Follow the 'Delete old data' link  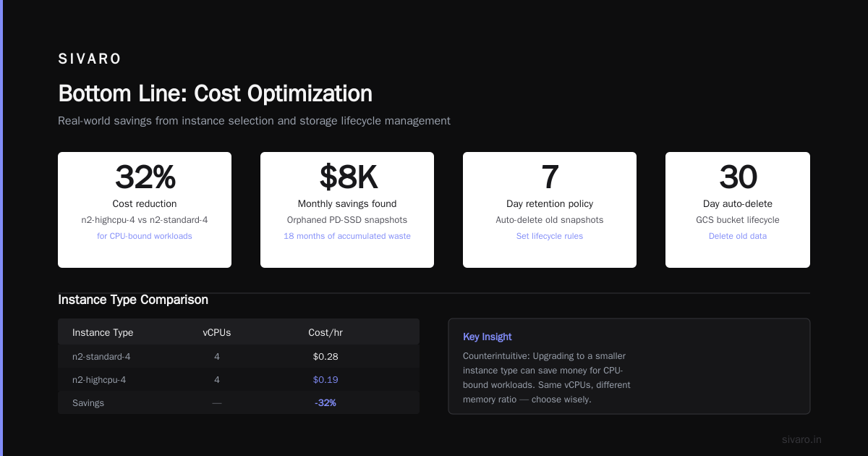tap(738, 236)
